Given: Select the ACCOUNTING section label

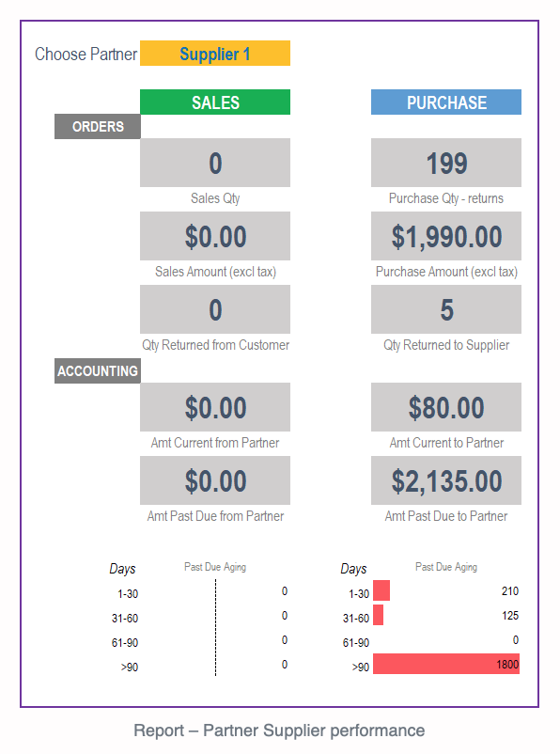Looking at the screenshot, I should 98,370.
